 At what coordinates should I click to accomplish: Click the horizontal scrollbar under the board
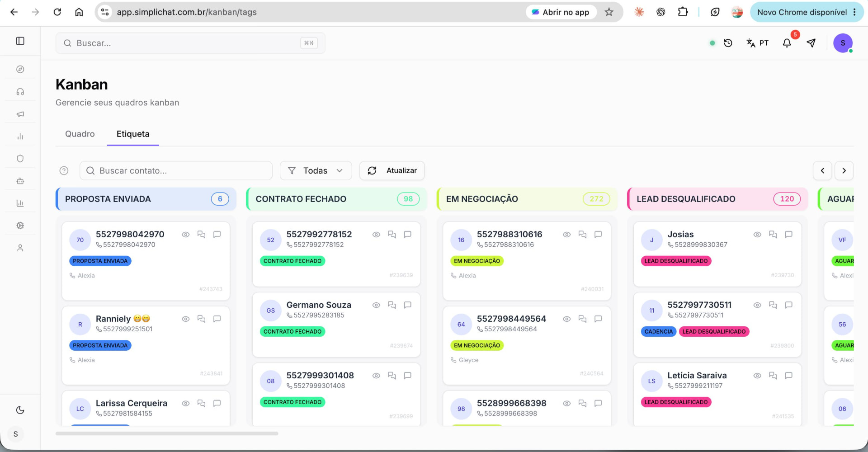point(167,433)
